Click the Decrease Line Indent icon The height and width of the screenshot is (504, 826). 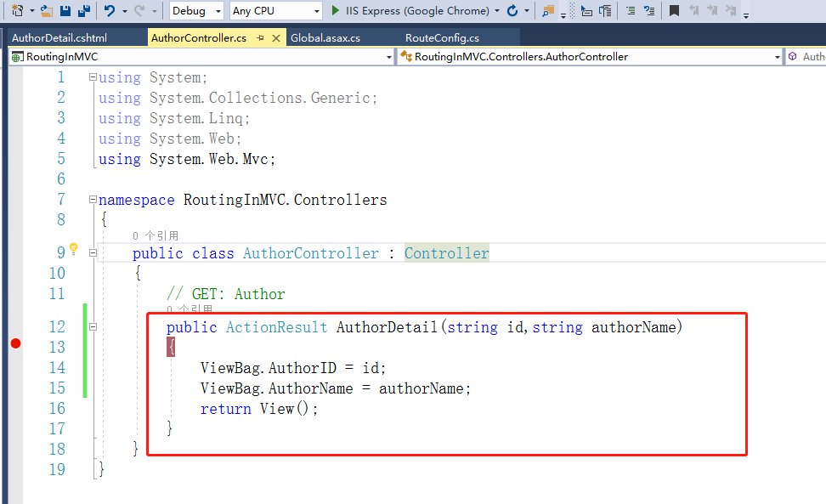pos(631,10)
